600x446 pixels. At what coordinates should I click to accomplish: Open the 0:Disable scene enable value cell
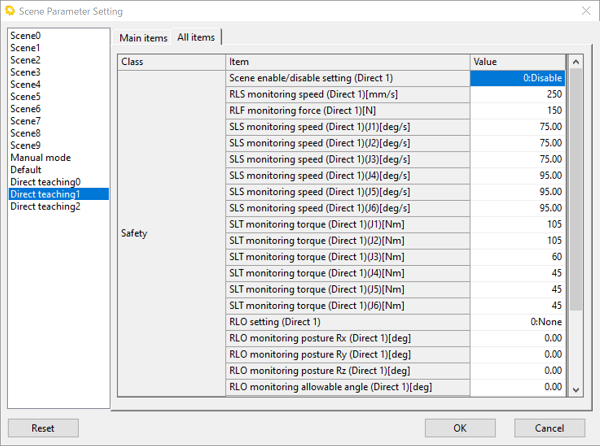(x=518, y=78)
